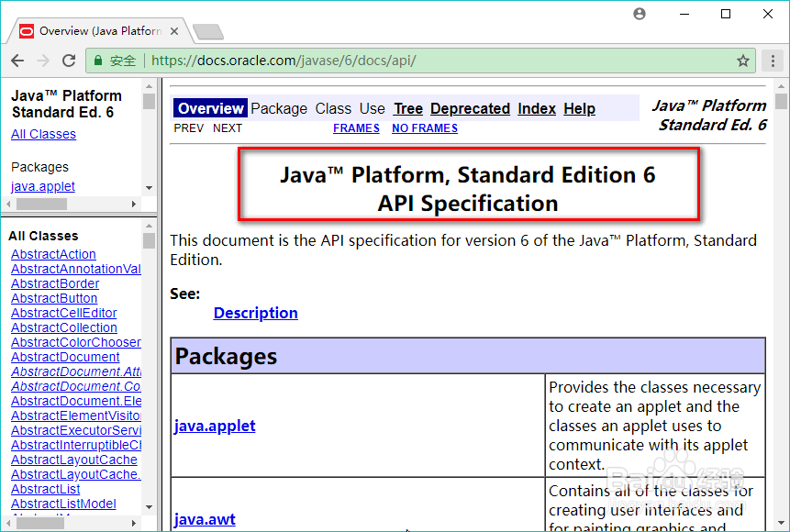Open the AbstractAction class
Screen dimensions: 790x532
click(x=53, y=254)
